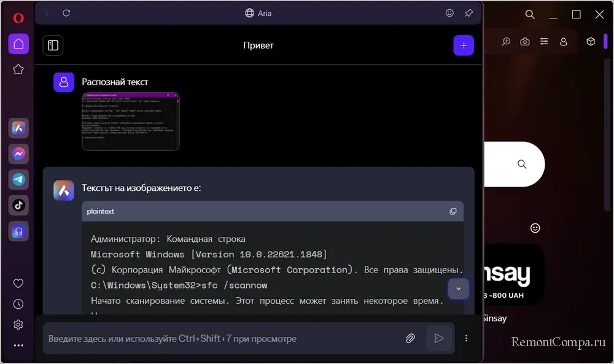Reload the Aria panel
Viewport: 614px width, 364px height.
(66, 13)
